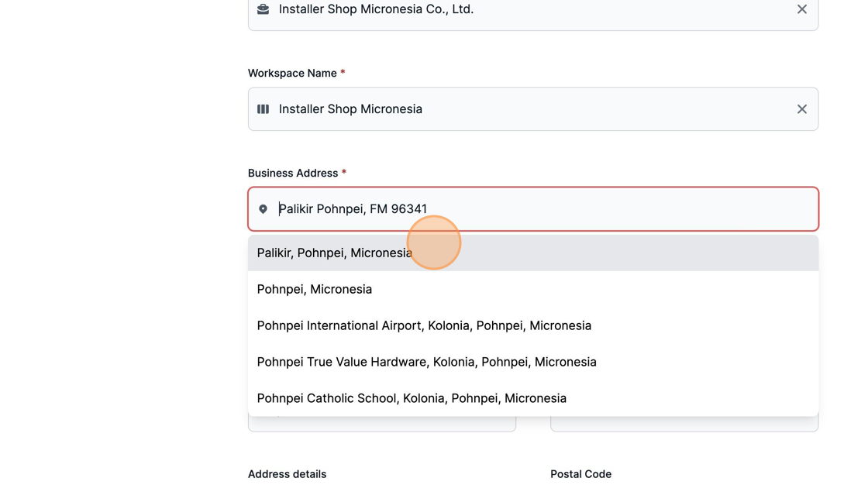
Task: Click the partially hidden right field below dropdown
Action: point(684,424)
